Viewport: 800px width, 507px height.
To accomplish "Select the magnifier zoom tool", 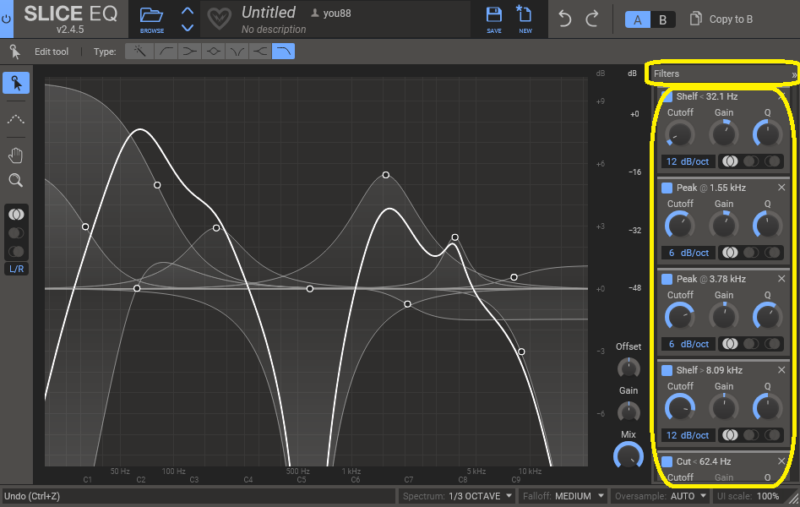I will point(16,181).
